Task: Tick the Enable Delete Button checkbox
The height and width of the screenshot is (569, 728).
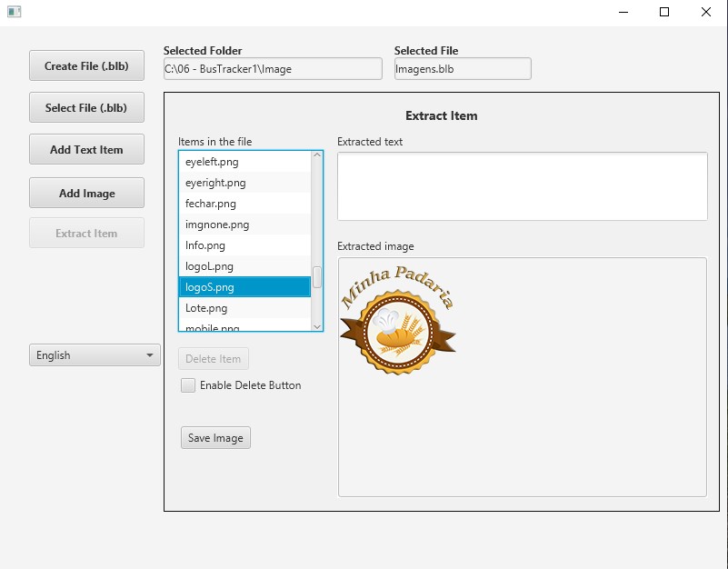Action: pos(188,385)
